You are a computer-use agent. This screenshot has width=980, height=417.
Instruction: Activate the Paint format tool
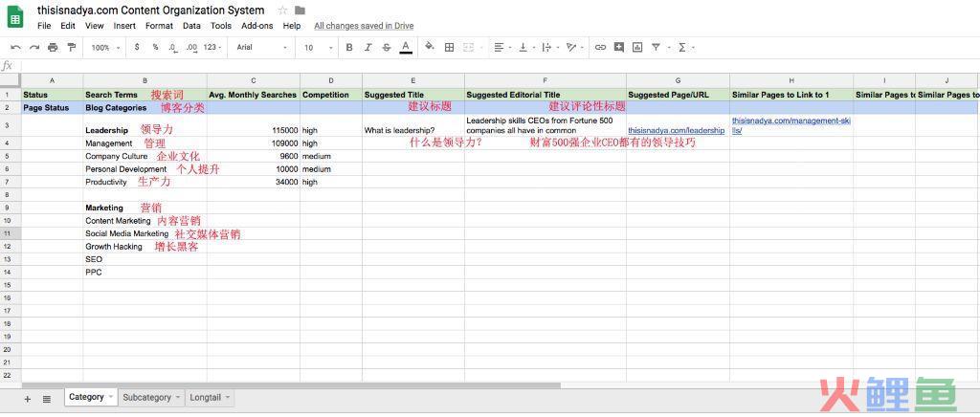(x=71, y=48)
